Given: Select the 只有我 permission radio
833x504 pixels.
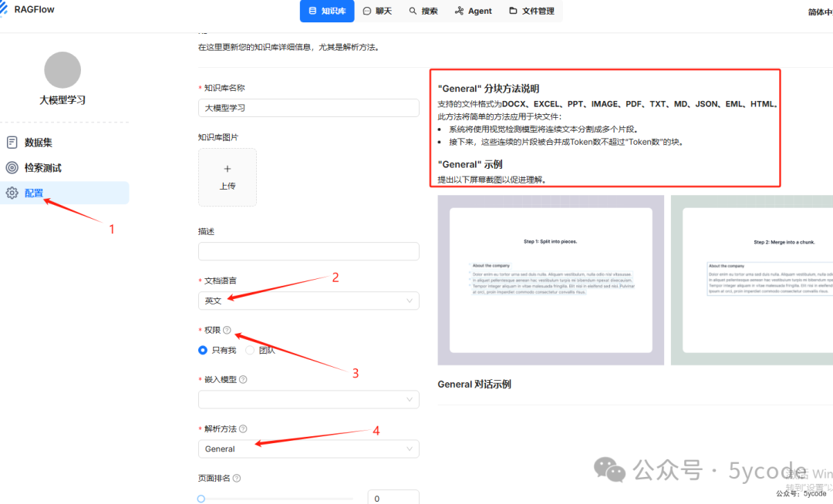Looking at the screenshot, I should point(202,350).
